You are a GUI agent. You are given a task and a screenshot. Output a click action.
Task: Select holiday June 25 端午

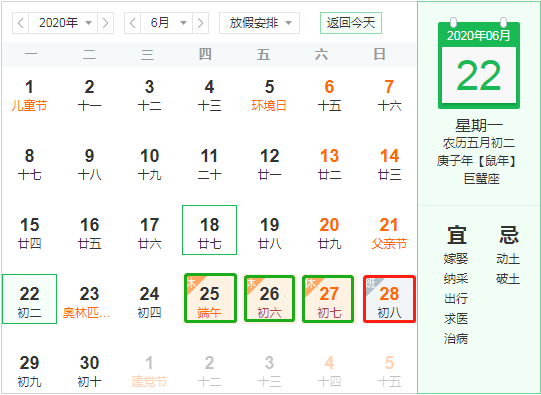210,299
